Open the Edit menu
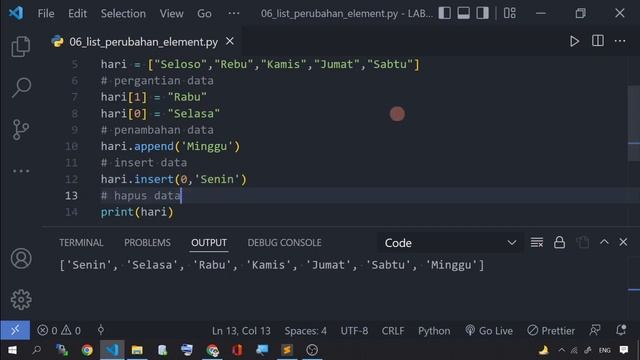This screenshot has height=360, width=640. coord(77,13)
